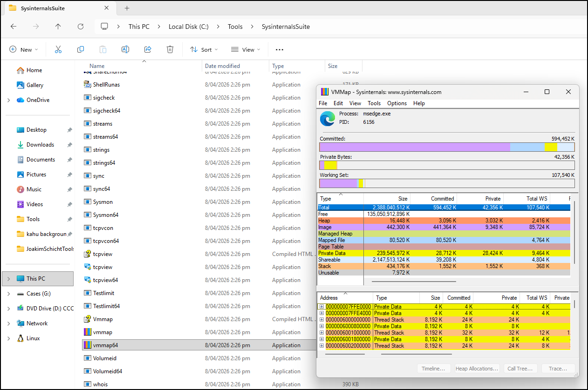The image size is (588, 390).
Task: Click Tools in the address breadcrumb
Action: [x=235, y=27]
